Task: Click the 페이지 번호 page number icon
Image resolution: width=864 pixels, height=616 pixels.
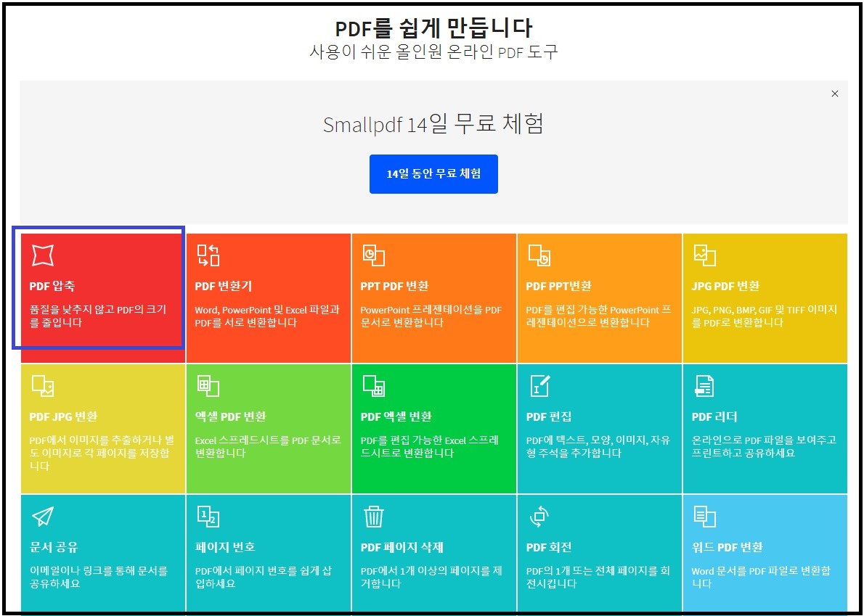Action: [208, 517]
